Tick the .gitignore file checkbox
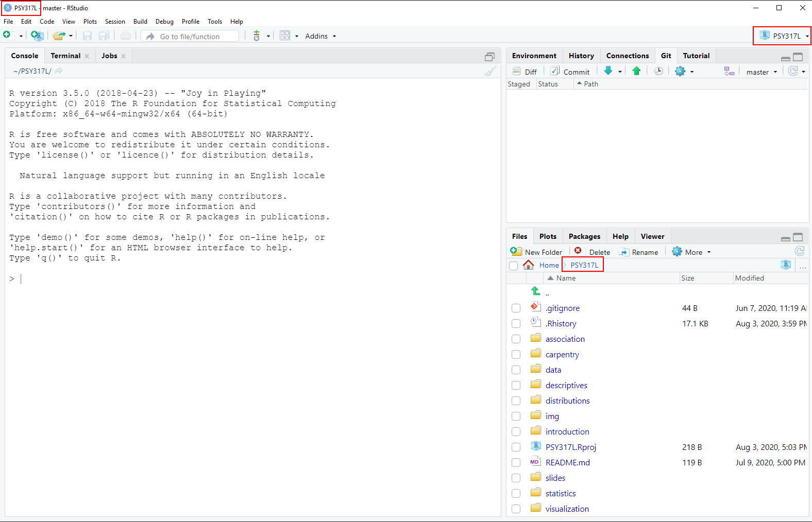 click(x=516, y=308)
